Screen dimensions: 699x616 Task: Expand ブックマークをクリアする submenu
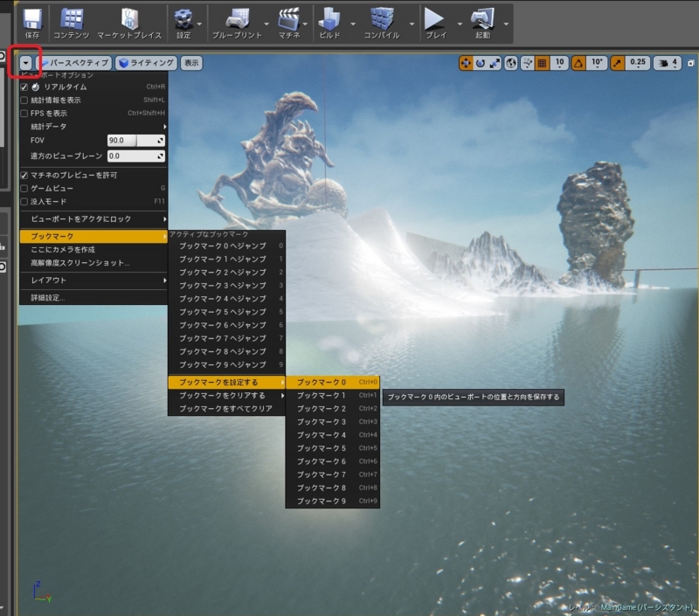click(x=226, y=395)
